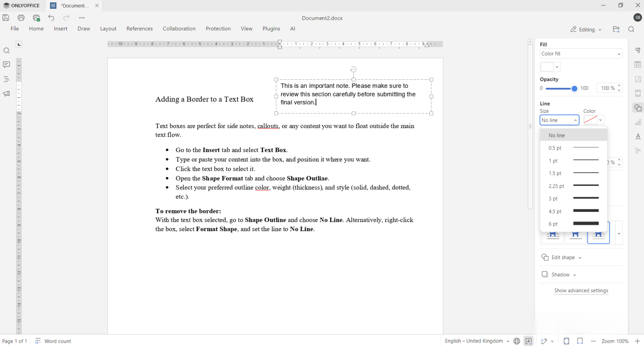
Task: Open the Comments panel on the left
Action: pyautogui.click(x=6, y=65)
